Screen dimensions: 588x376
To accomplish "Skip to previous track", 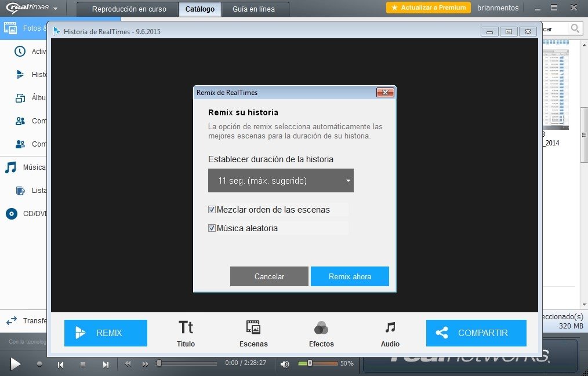I will click(61, 364).
